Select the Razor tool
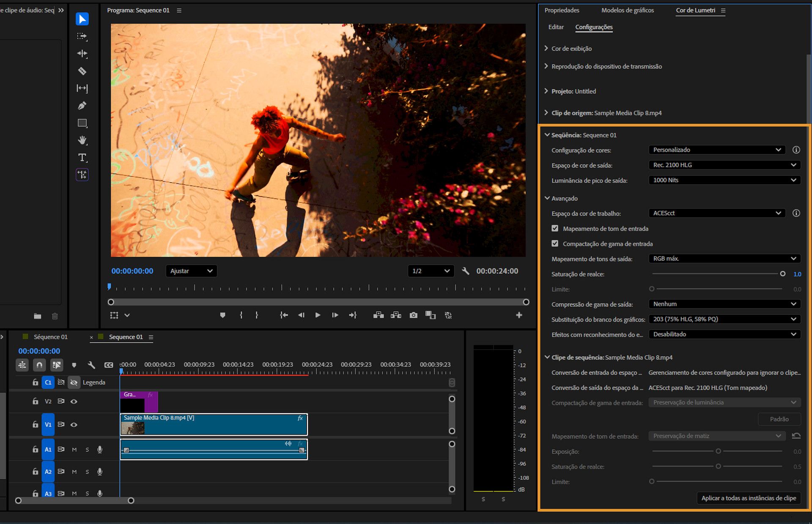Image resolution: width=812 pixels, height=524 pixels. [82, 71]
